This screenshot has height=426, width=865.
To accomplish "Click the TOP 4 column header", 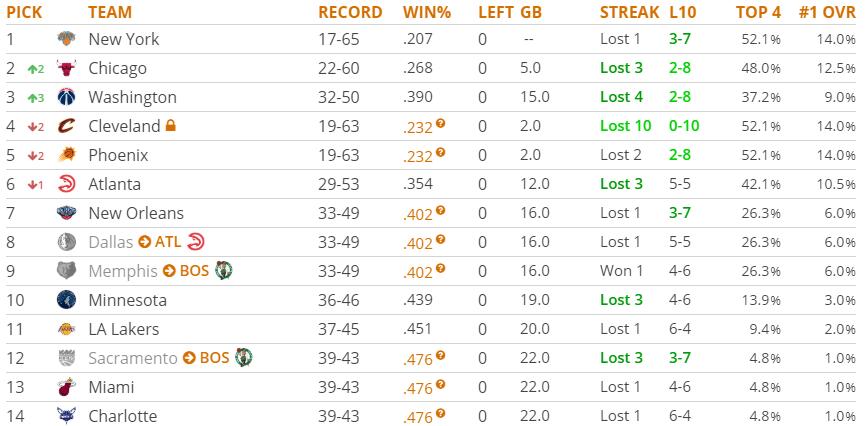I will [758, 12].
